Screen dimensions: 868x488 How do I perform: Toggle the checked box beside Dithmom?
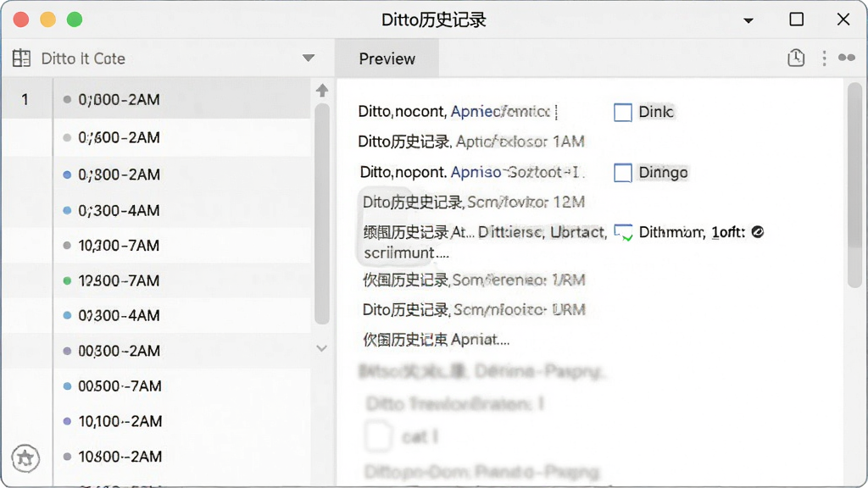point(623,232)
